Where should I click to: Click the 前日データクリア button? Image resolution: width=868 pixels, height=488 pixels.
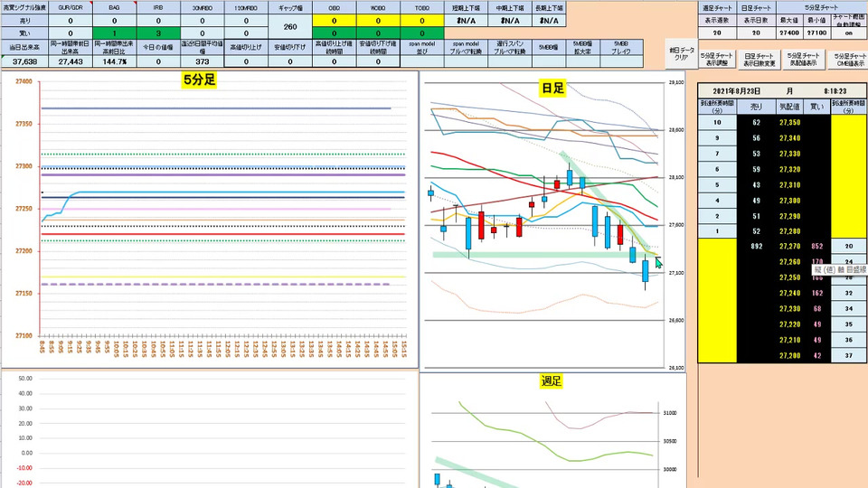[x=682, y=53]
